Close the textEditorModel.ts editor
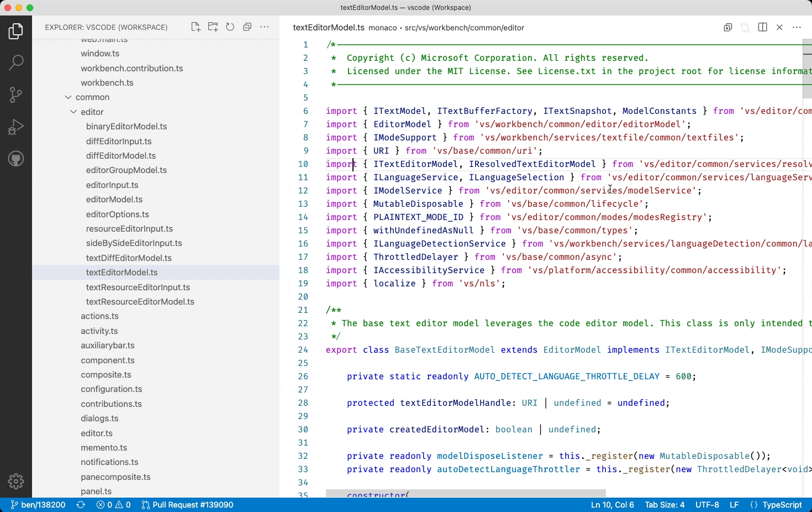 [x=779, y=28]
